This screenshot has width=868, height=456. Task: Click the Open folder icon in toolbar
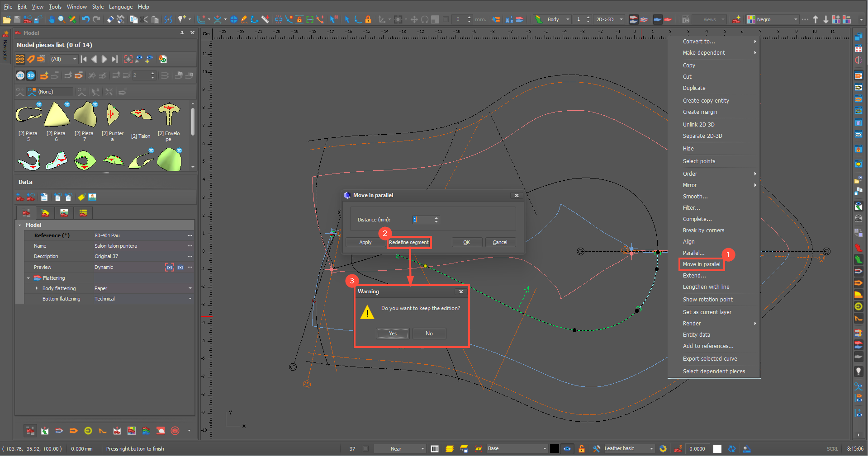tap(6, 19)
